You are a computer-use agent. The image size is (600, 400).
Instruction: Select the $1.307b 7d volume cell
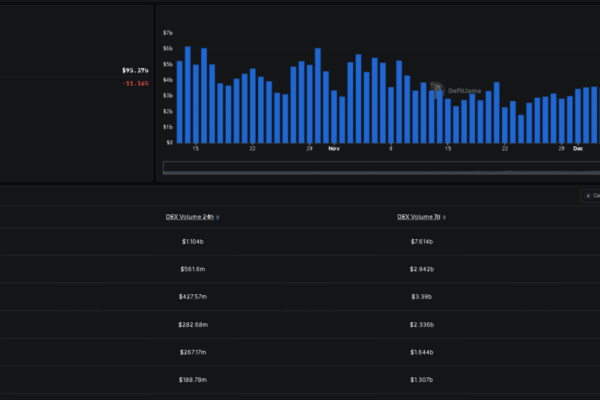tap(421, 380)
